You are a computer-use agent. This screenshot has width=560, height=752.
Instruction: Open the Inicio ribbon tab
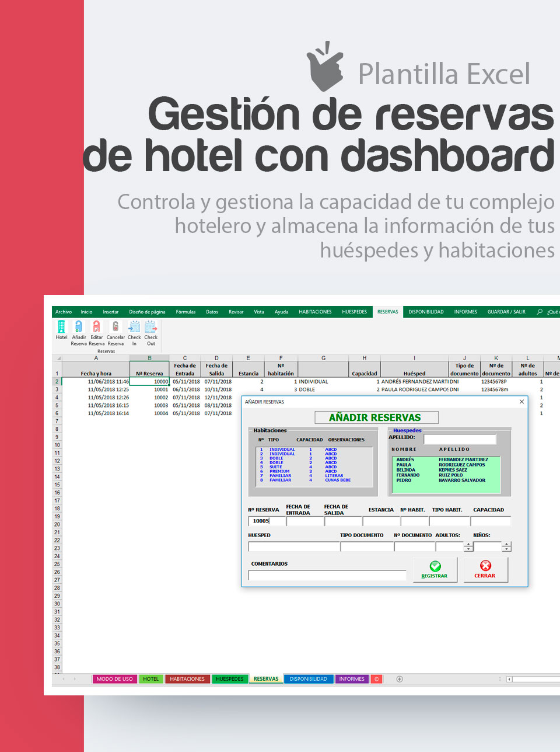(86, 312)
